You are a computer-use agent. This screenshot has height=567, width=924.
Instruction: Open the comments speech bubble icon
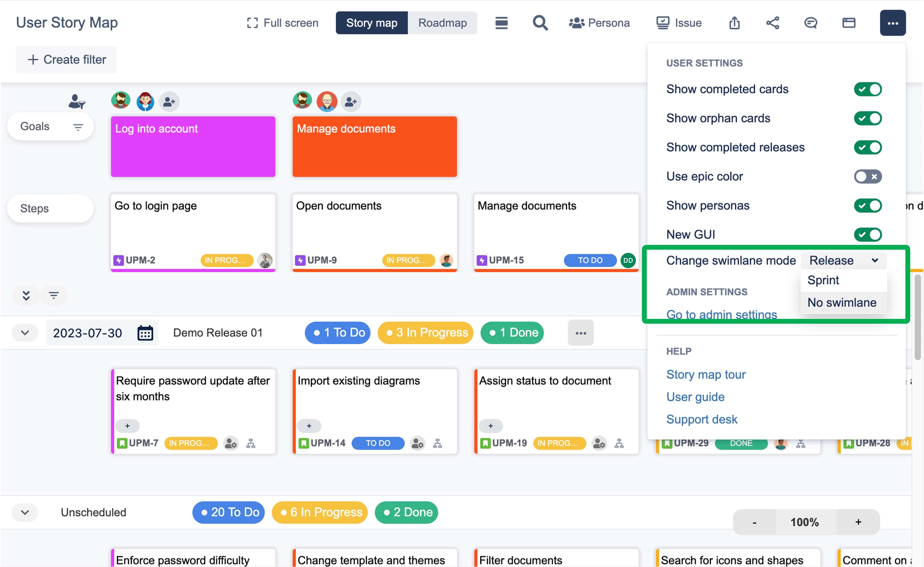810,23
